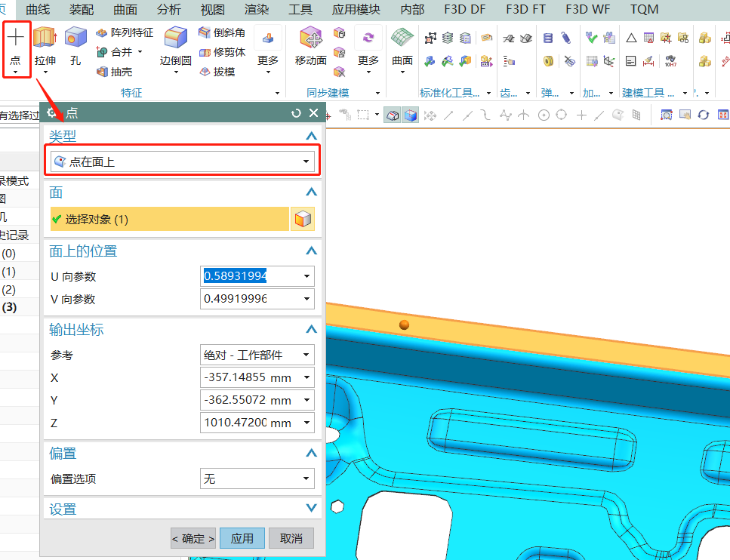Collapse the 输出坐标 section
The image size is (730, 560).
pyautogui.click(x=311, y=330)
